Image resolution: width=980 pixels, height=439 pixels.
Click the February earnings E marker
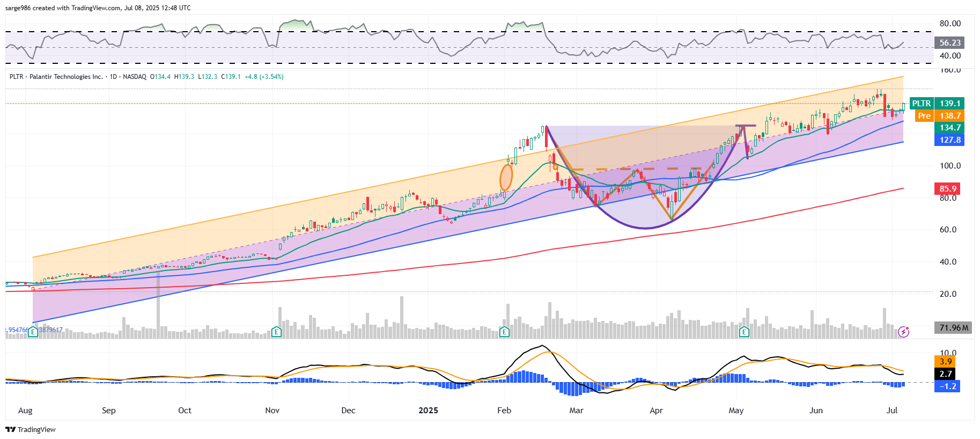pyautogui.click(x=504, y=332)
